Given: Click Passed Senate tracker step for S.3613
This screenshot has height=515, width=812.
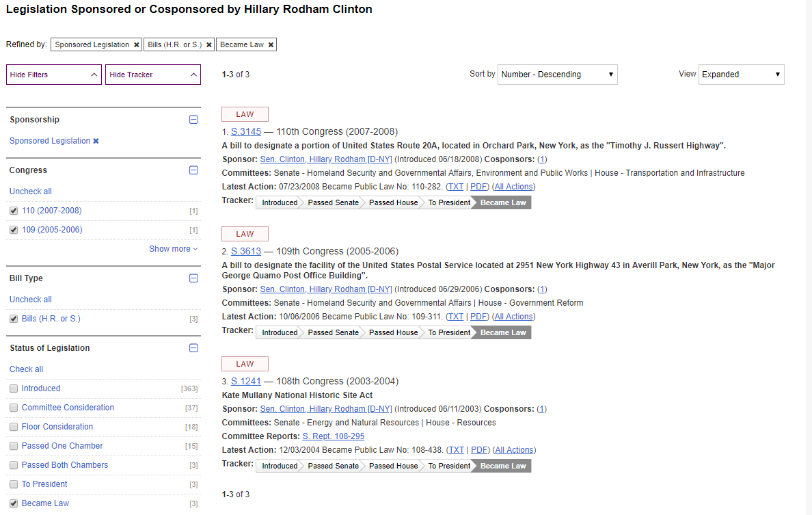Looking at the screenshot, I should pyautogui.click(x=333, y=332).
